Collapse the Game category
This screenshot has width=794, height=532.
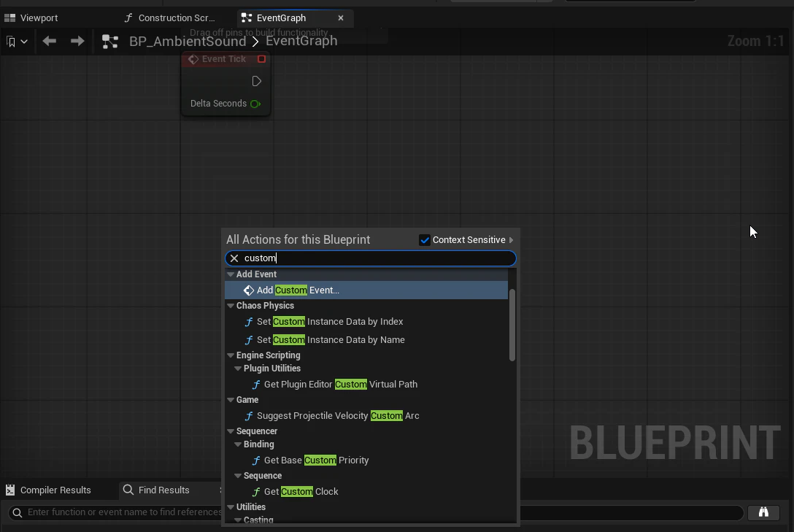click(231, 400)
